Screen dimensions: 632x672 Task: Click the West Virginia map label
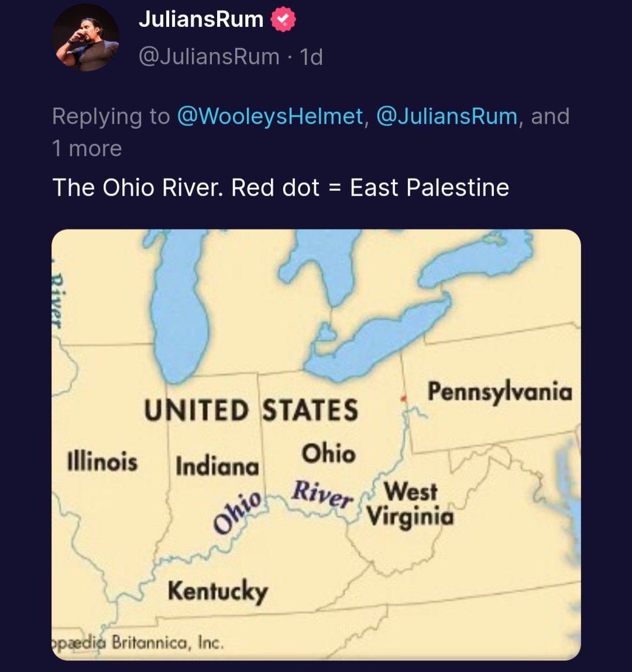(410, 504)
